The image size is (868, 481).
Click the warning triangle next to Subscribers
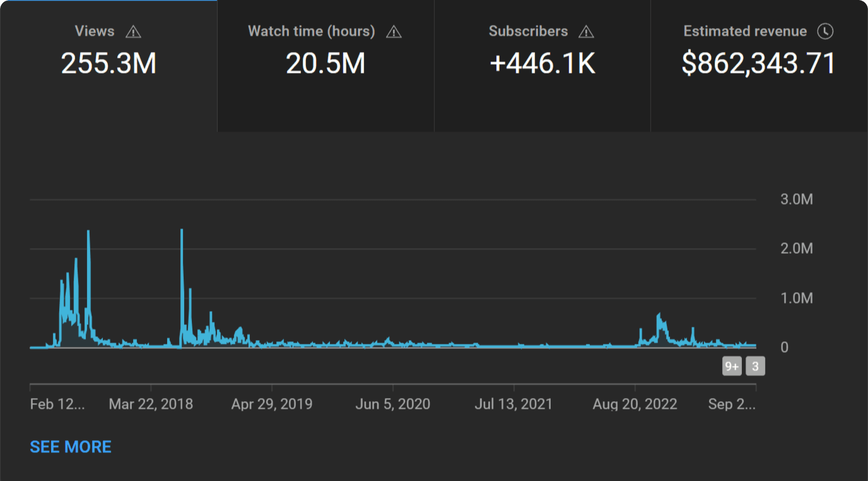(x=586, y=32)
